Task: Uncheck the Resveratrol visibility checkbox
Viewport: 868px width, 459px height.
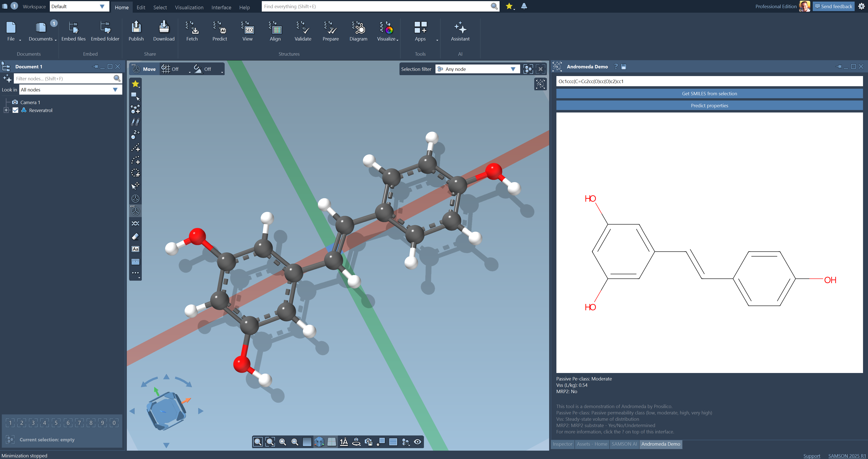Action: point(15,110)
